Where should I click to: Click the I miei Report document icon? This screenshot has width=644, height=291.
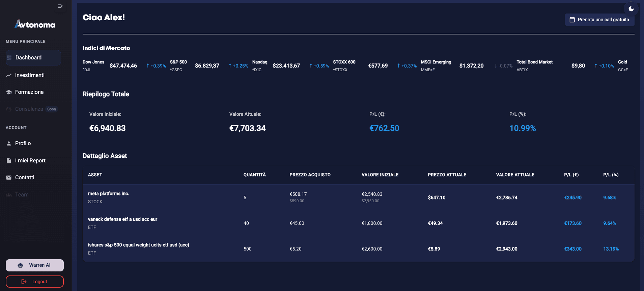(9, 161)
